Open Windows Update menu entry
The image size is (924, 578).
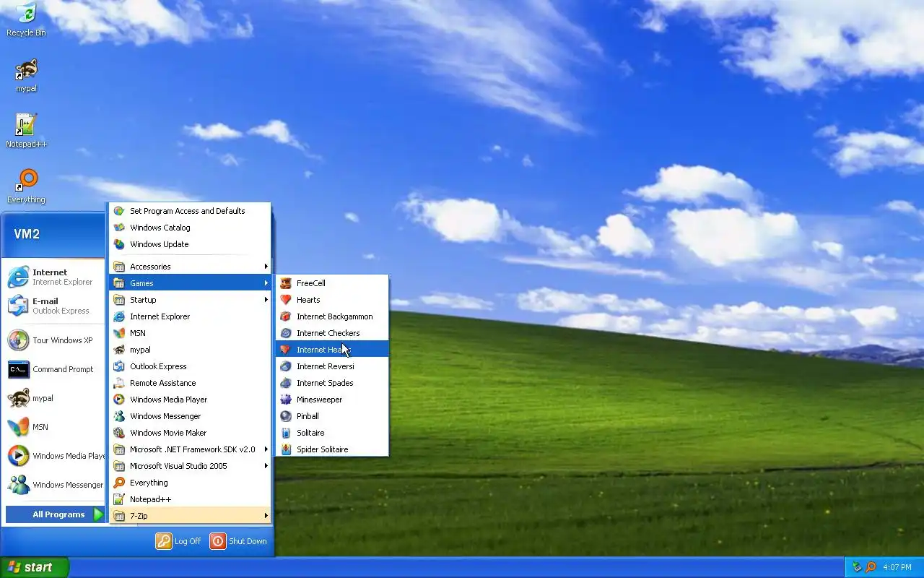(191, 244)
